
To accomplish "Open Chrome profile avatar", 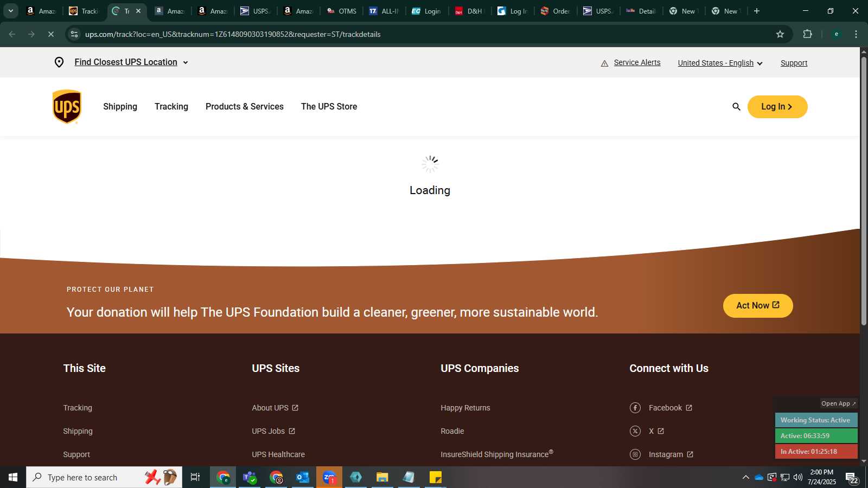I will pos(837,34).
